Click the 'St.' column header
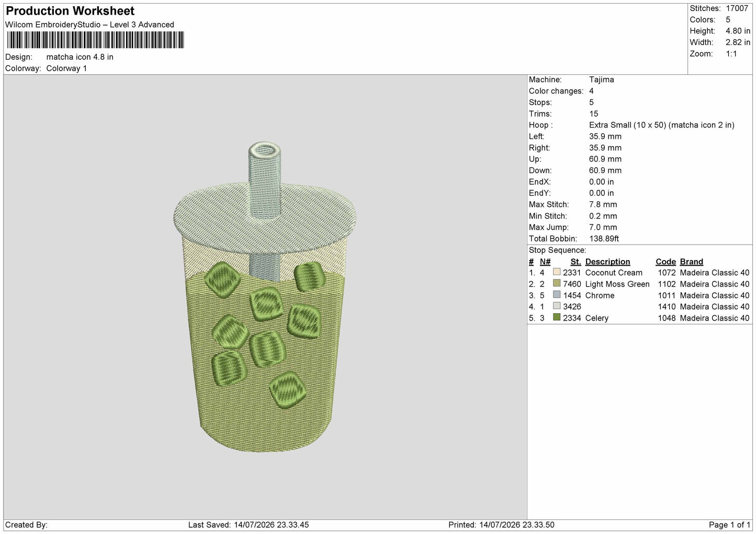 tap(576, 262)
